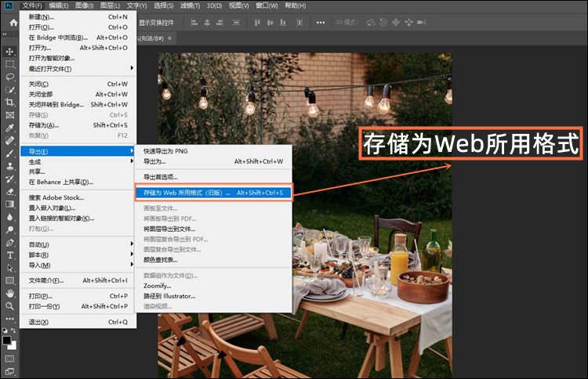Select the Move tool
Image resolution: width=588 pixels, height=379 pixels.
(10, 52)
